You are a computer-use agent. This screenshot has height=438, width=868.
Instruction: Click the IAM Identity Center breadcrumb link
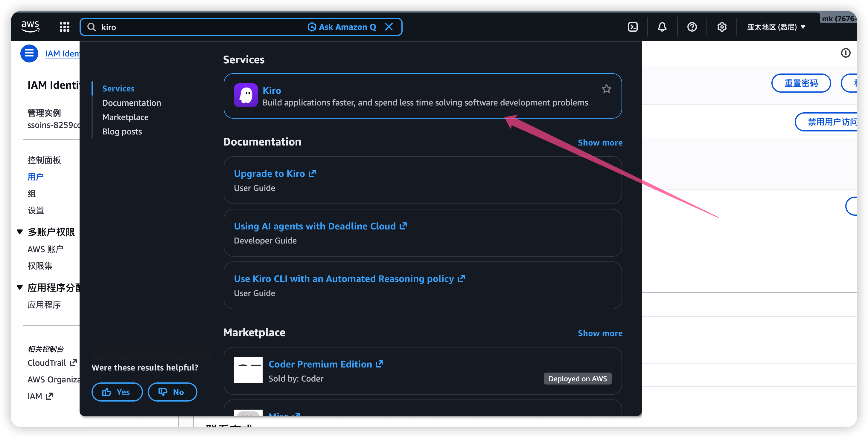click(x=62, y=53)
